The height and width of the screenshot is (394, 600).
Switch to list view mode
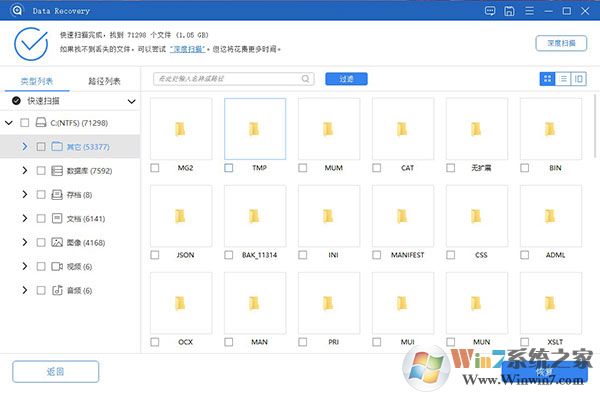[563, 79]
